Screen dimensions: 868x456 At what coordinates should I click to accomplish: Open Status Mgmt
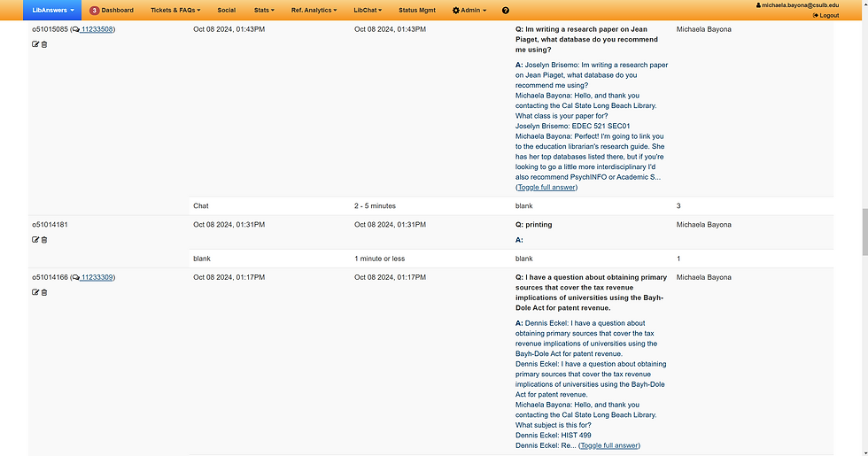417,10
